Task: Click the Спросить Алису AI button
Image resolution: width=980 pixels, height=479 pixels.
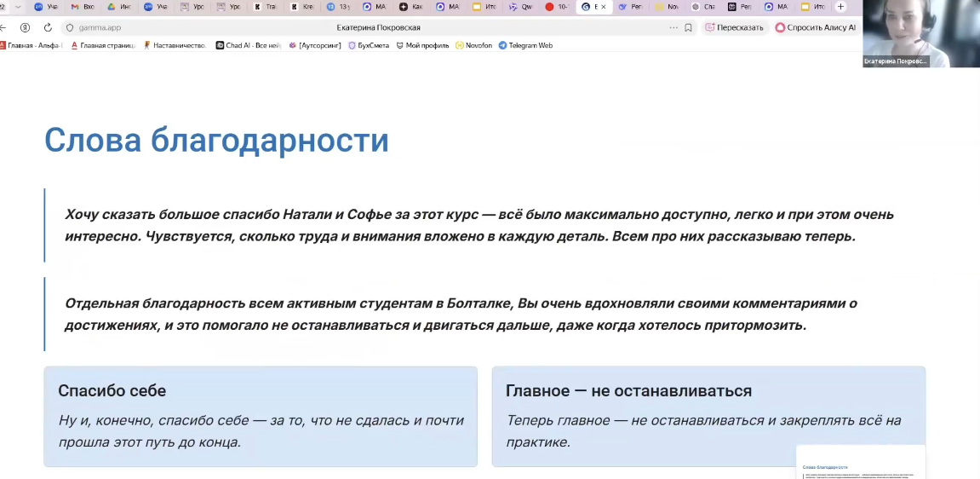Action: tap(815, 27)
